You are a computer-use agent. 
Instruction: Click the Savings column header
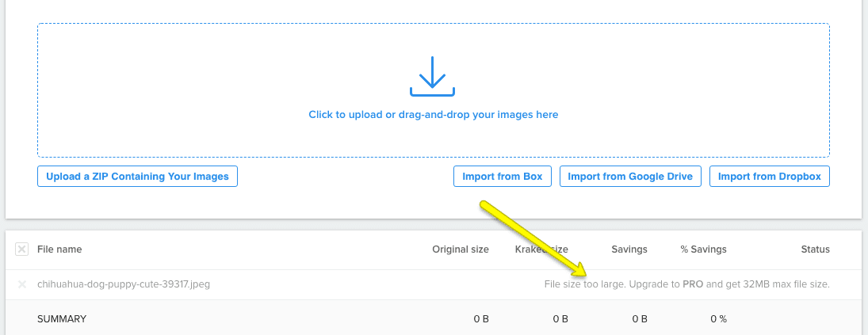point(629,249)
